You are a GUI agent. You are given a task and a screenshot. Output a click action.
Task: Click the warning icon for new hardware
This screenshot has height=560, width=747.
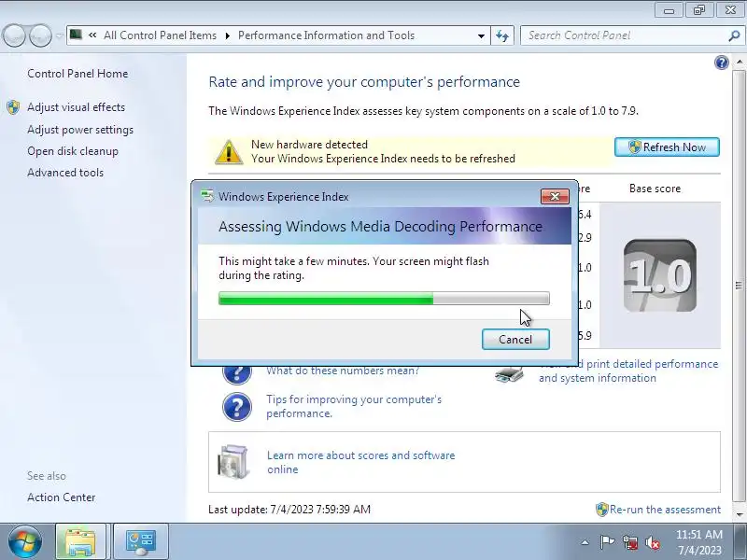pyautogui.click(x=229, y=152)
